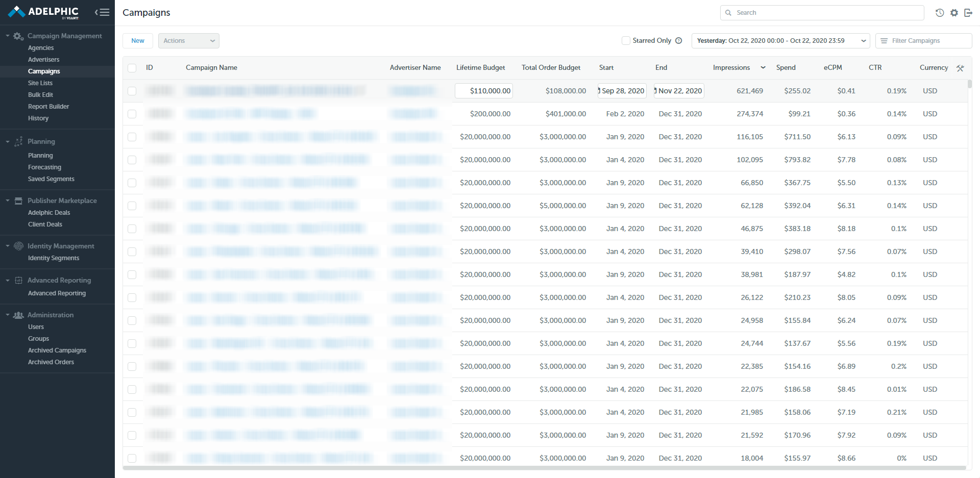980x478 pixels.
Task: Click the Sep 28, 2020 start date field
Action: pyautogui.click(x=622, y=91)
